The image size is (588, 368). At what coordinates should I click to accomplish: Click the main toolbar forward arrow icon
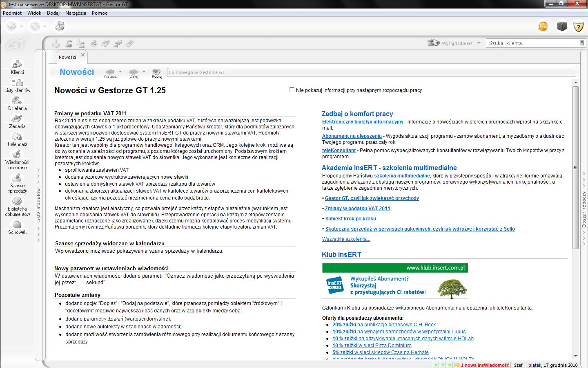click(x=36, y=27)
